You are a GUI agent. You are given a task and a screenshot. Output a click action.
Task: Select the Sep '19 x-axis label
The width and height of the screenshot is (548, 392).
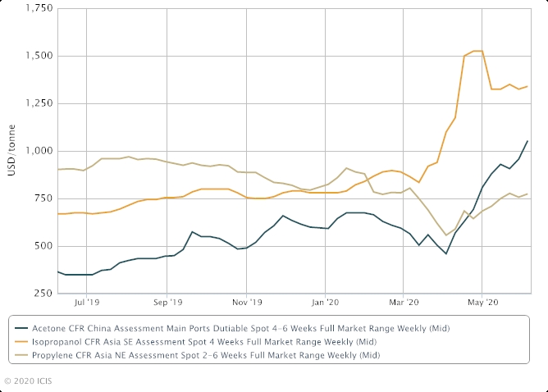tap(167, 303)
